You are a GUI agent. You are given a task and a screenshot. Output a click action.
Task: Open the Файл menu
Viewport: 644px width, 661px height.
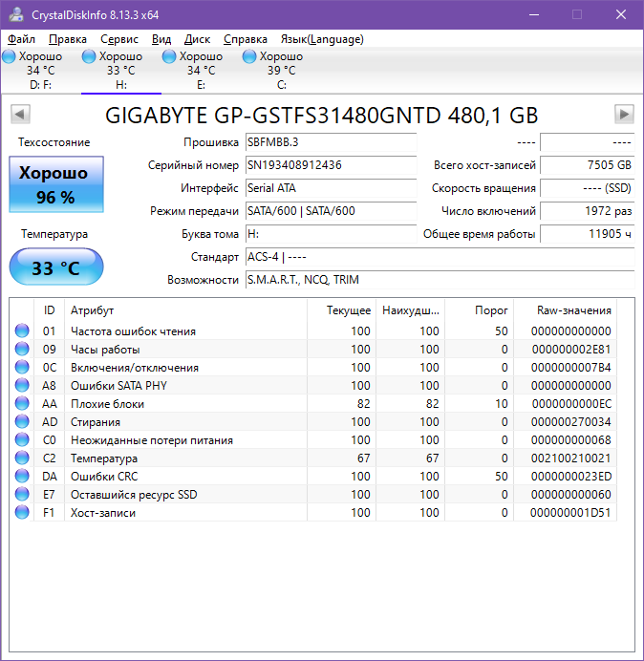pos(21,39)
